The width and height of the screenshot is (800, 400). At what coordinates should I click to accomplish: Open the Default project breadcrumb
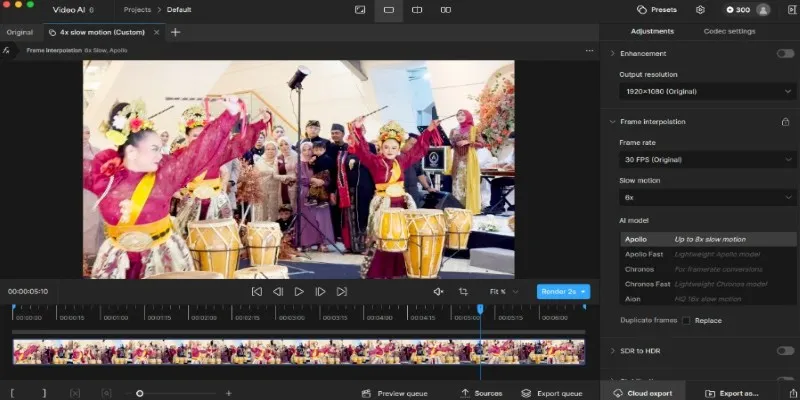(x=179, y=10)
